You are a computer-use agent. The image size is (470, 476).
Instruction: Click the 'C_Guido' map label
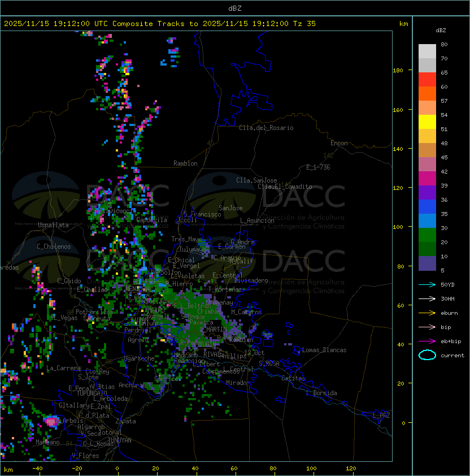pos(69,281)
